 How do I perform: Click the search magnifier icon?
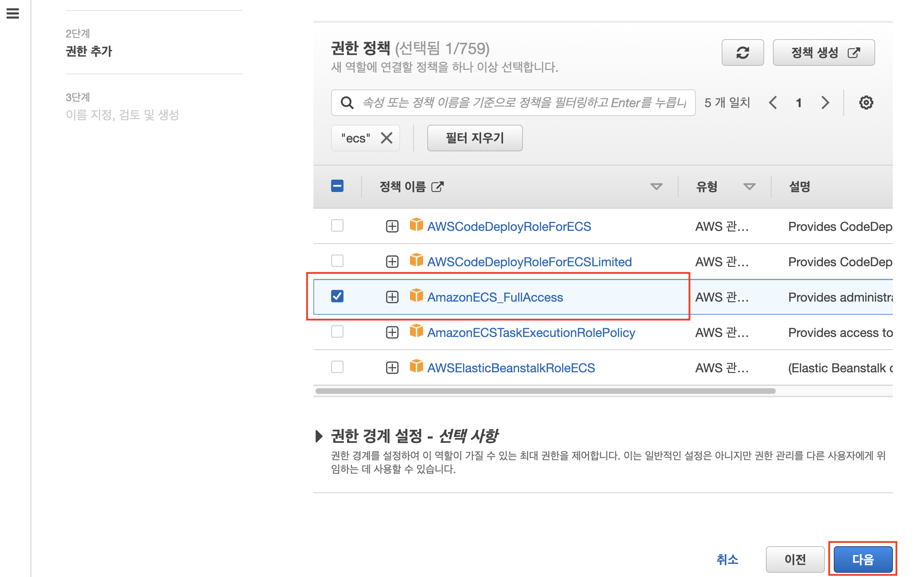[347, 103]
